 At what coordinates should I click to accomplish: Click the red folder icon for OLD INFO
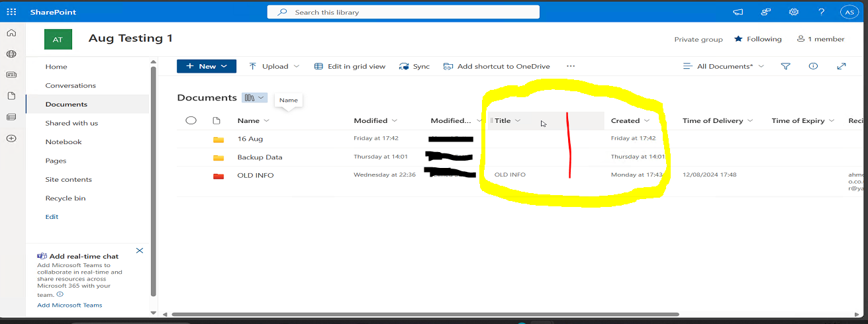coord(218,176)
